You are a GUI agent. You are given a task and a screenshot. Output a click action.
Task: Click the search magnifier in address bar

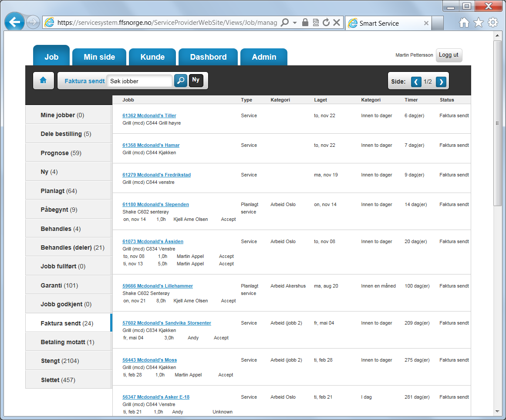pos(285,22)
